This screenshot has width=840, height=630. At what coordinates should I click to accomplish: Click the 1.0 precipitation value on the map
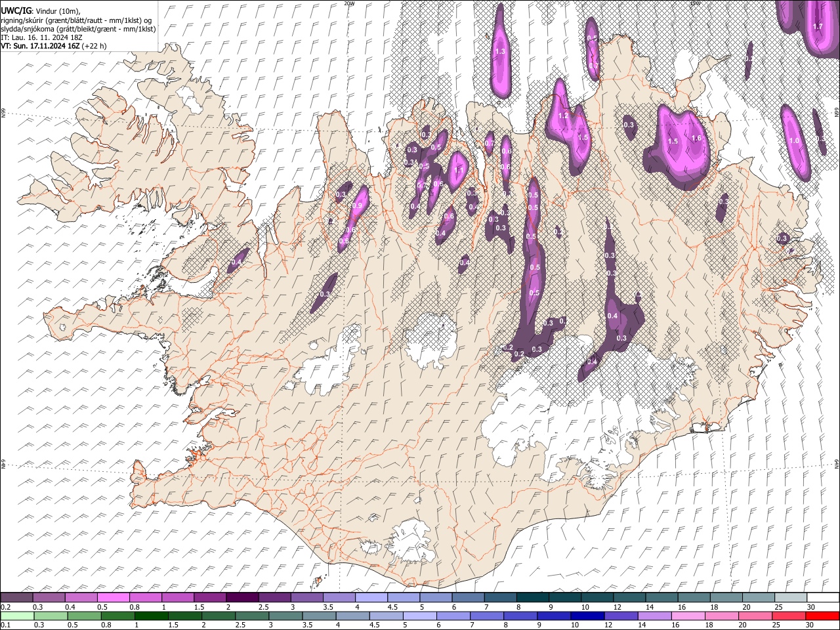[x=794, y=140]
